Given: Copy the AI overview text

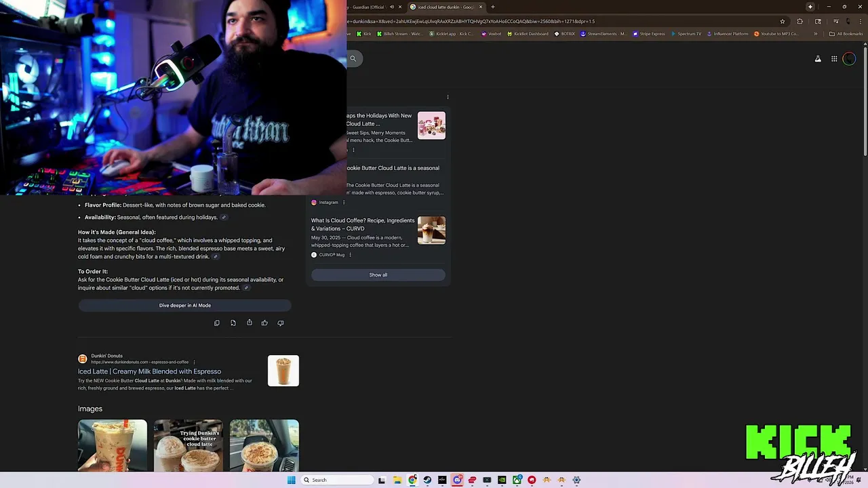Looking at the screenshot, I should [x=217, y=323].
